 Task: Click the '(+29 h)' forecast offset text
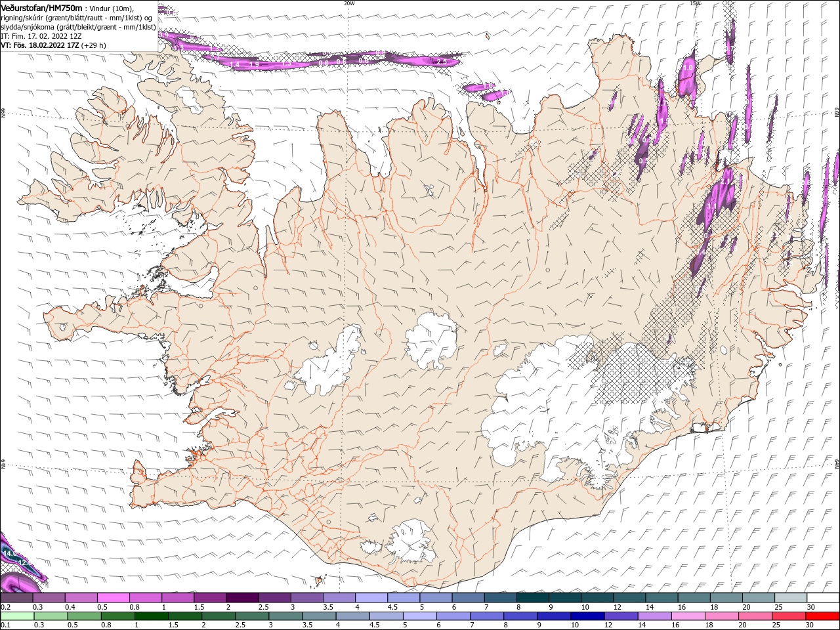point(94,45)
